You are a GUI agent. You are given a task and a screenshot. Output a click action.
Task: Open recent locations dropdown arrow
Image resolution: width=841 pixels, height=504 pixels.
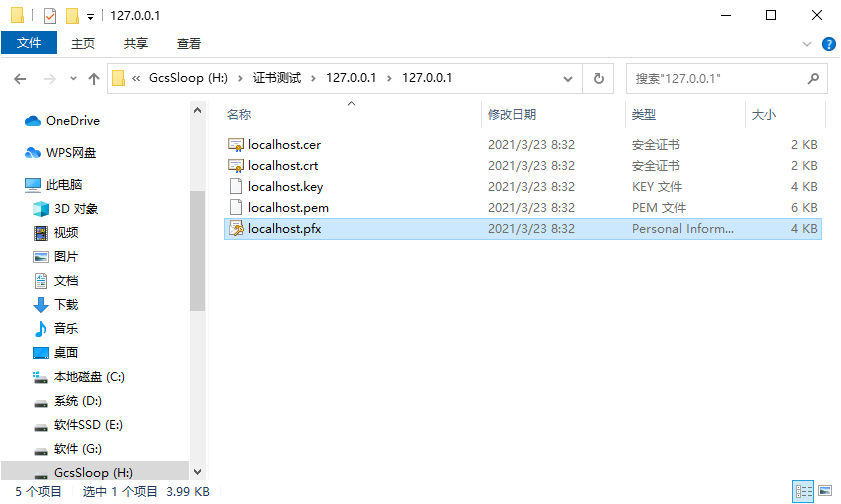pos(73,79)
